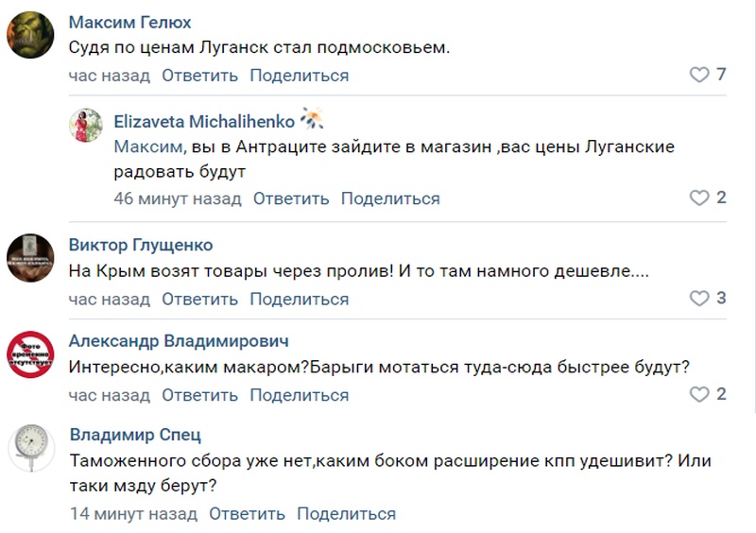Open Elizaveta Michalihenko's avatar picture
The image size is (756, 533).
coord(86,126)
